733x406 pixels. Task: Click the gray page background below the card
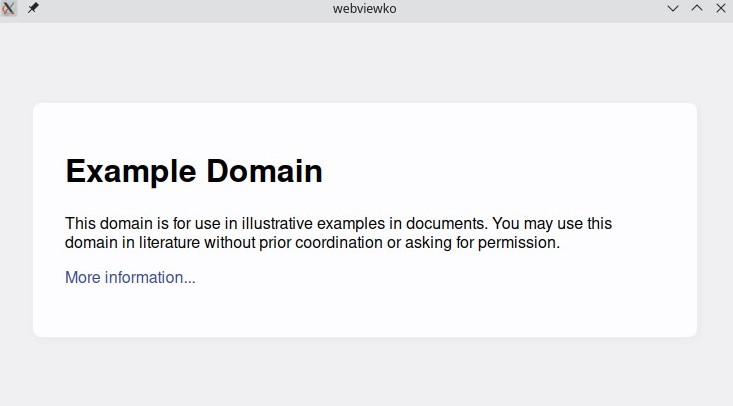(365, 372)
